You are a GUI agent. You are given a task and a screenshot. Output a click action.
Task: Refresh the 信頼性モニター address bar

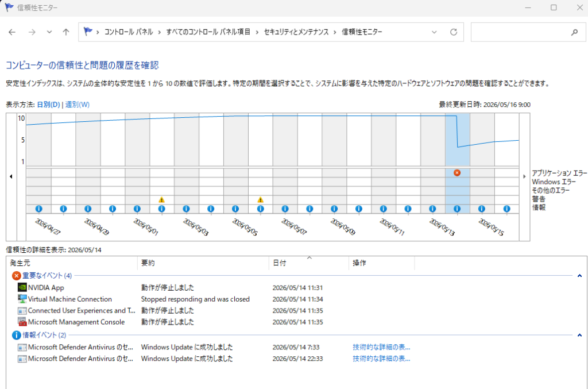click(454, 32)
